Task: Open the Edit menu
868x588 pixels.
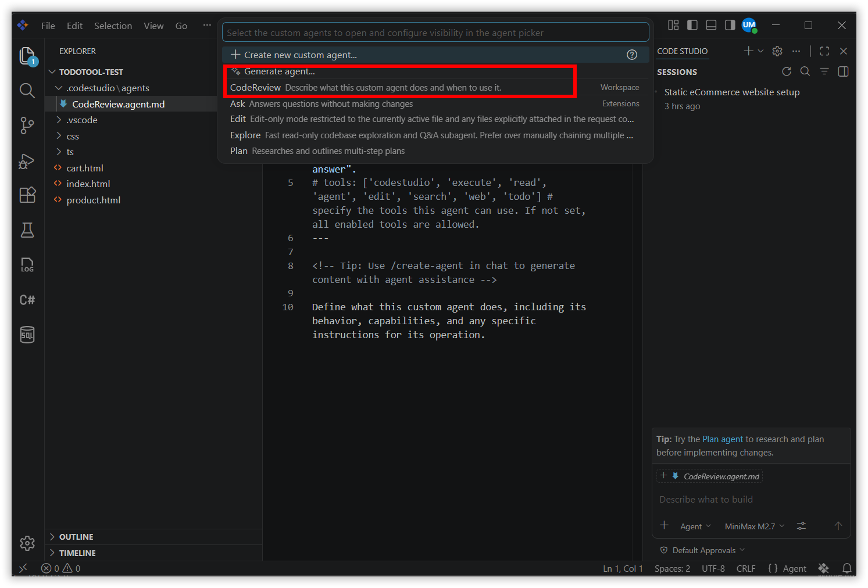Action: (x=74, y=26)
